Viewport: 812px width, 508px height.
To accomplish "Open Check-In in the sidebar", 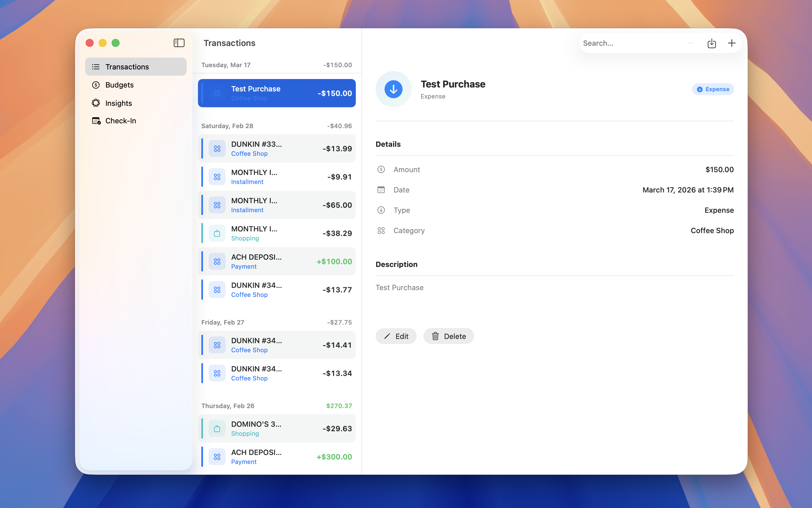I will click(136, 121).
